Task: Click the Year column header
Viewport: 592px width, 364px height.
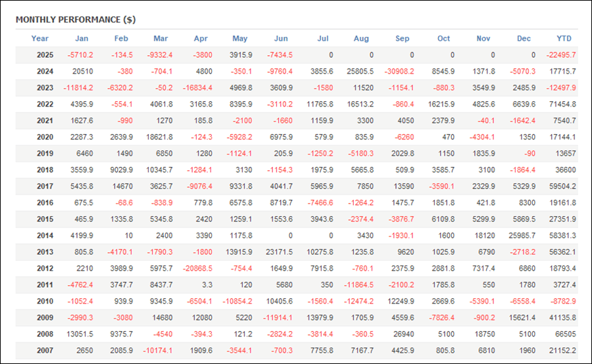Action: pos(39,39)
